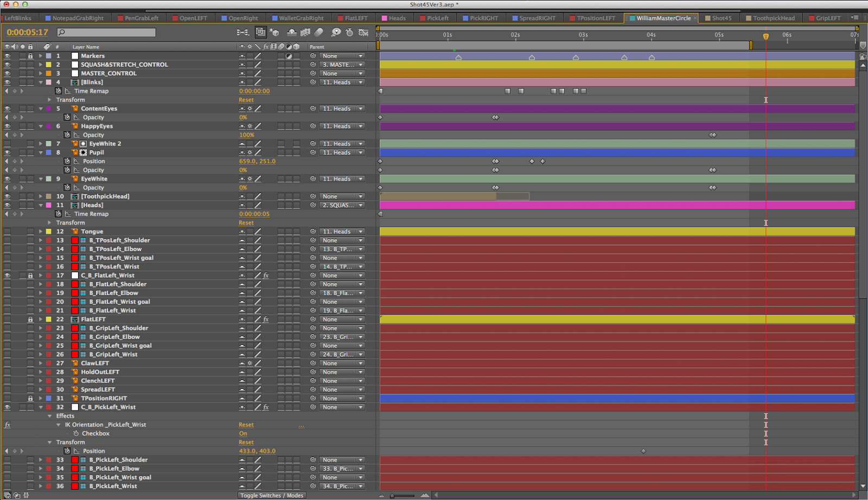Click the yellow label swatch of SQUASH&STRETCH_CONTROL
868x500 pixels.
(49, 65)
